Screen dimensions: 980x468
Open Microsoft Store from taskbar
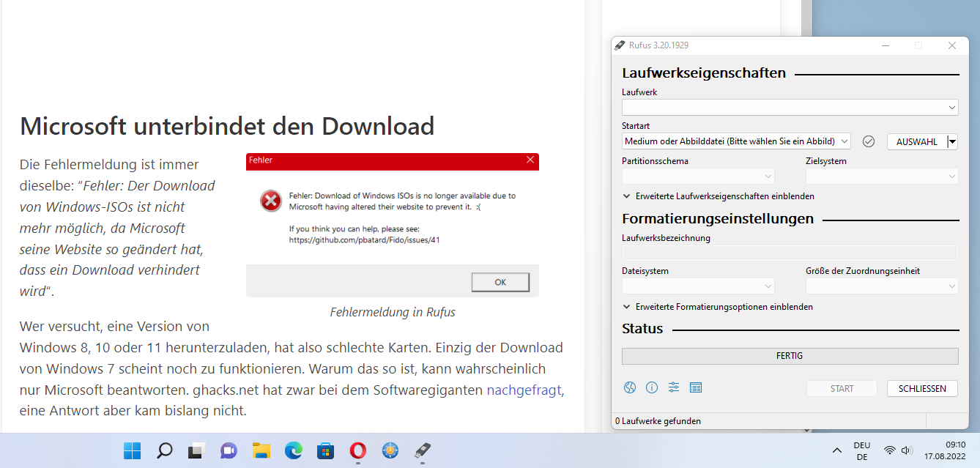pos(326,450)
